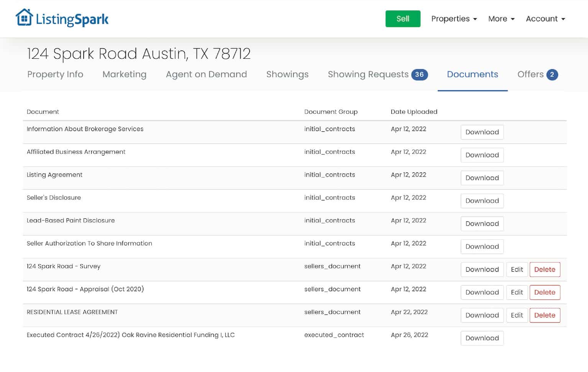
Task: Download the 124 Spark Road Survey
Action: [482, 269]
